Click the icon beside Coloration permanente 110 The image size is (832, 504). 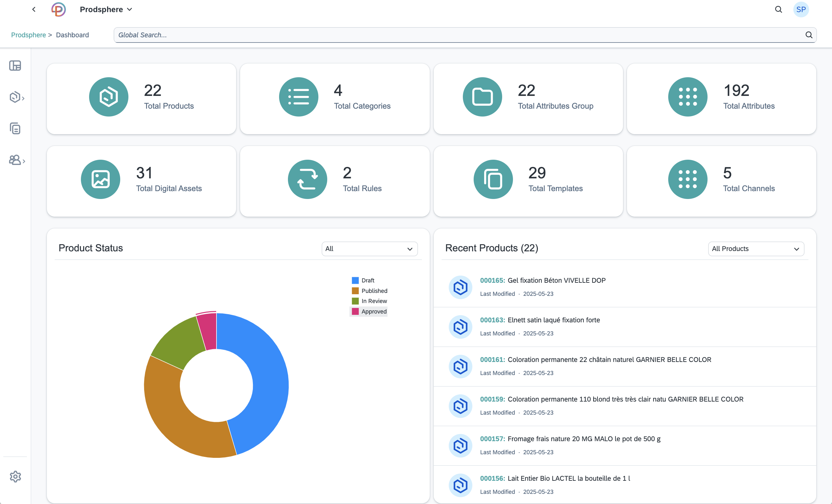pos(460,406)
